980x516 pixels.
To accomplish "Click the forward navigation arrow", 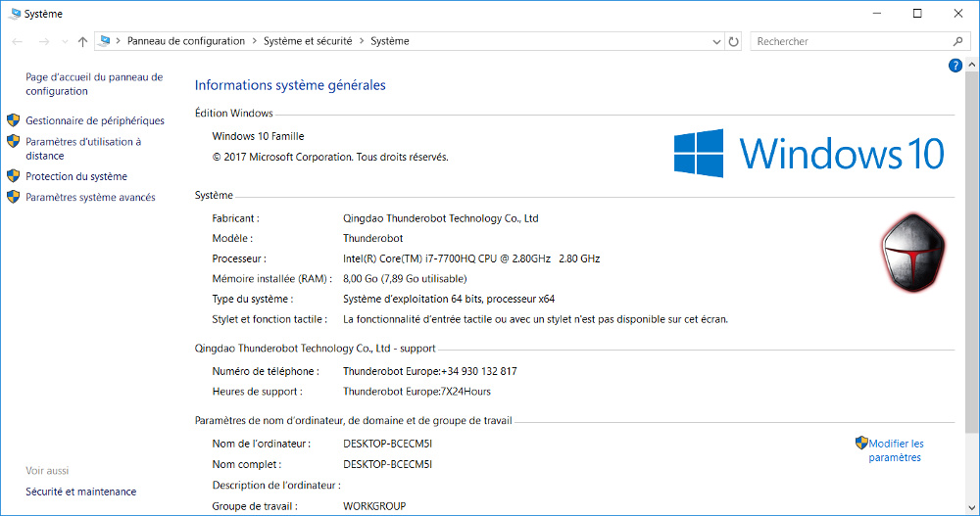I will 43,41.
